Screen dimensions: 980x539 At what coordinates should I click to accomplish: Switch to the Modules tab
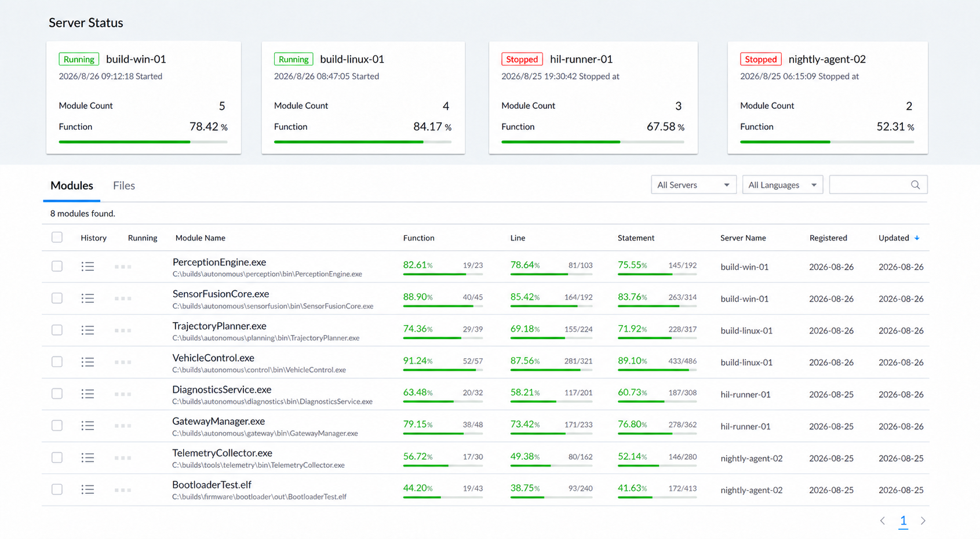pos(72,185)
